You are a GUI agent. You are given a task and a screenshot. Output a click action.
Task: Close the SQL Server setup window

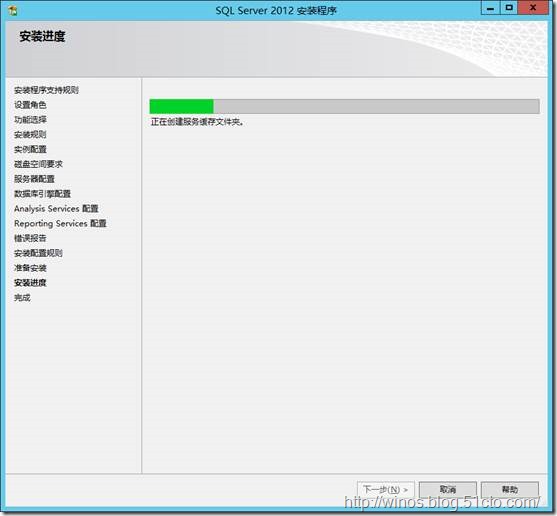tap(533, 8)
